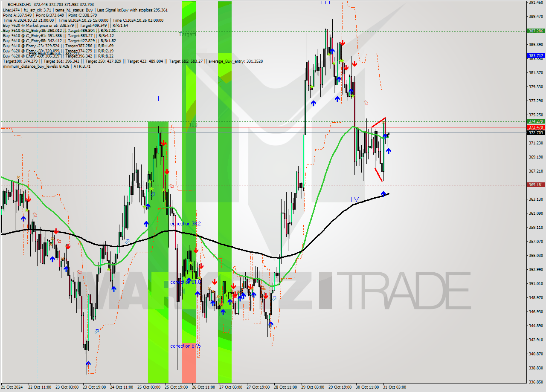
Task: Click the dark 383.717 price tag
Action: click(x=536, y=55)
